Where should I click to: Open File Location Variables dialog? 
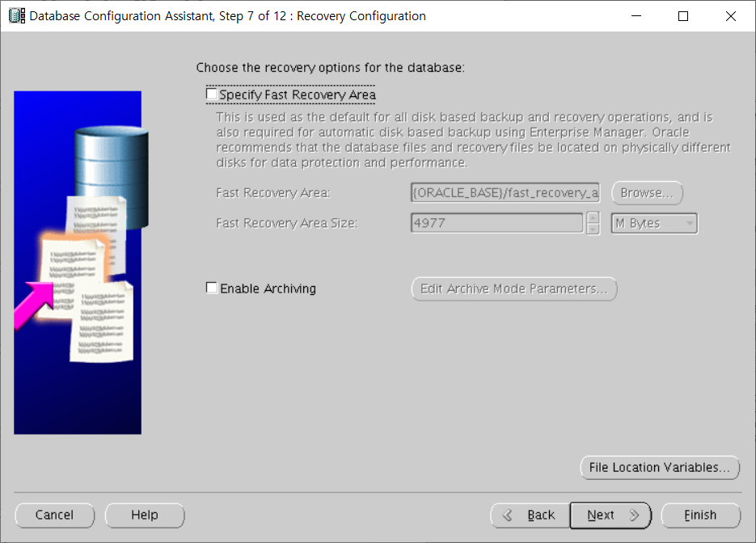(660, 467)
